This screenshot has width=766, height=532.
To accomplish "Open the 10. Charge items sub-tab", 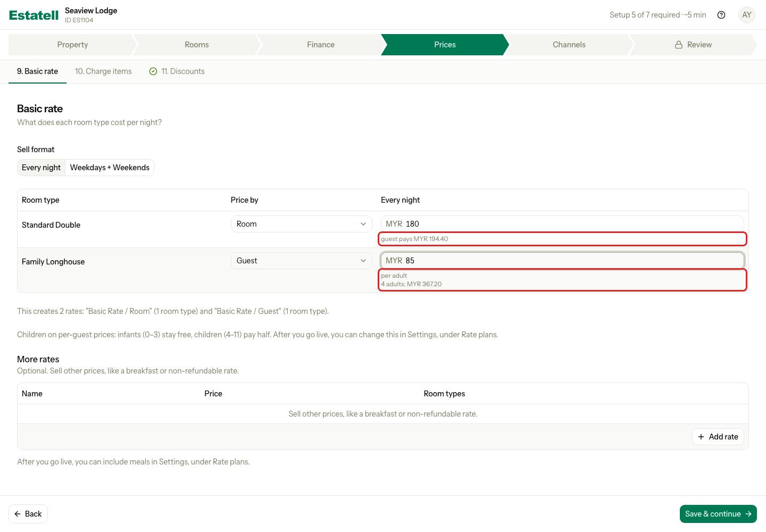I will [103, 71].
